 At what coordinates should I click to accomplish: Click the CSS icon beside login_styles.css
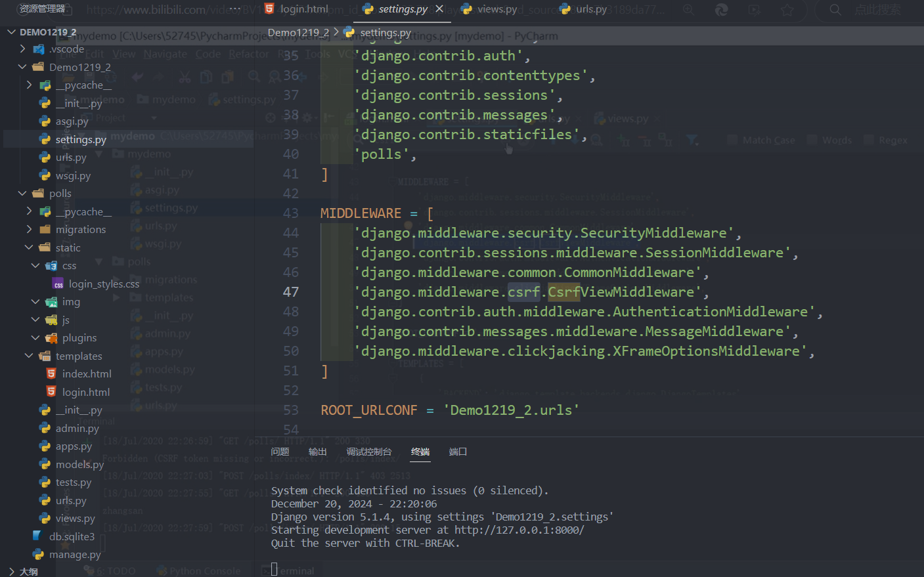[58, 284]
